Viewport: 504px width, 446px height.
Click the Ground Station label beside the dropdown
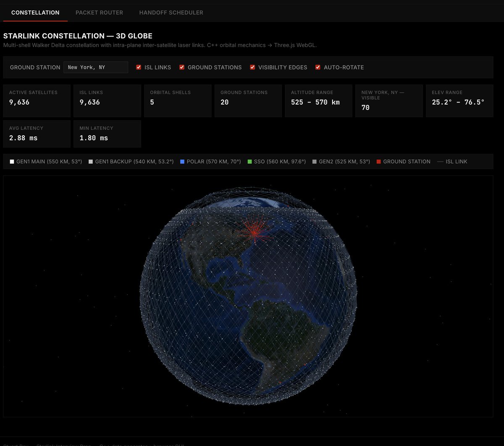[35, 67]
